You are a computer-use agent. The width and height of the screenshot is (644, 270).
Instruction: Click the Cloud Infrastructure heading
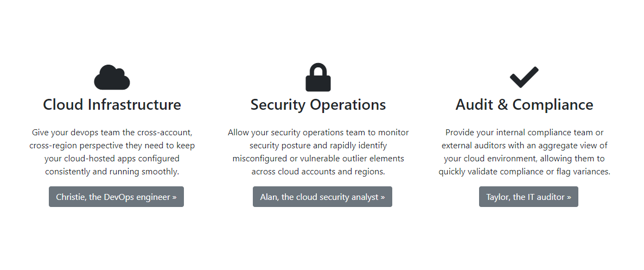112,104
